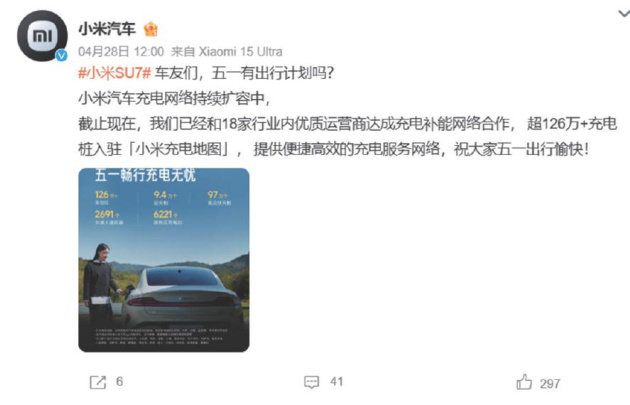Open the 小米汽车 username link
Screen dimensions: 630x405
[107, 29]
